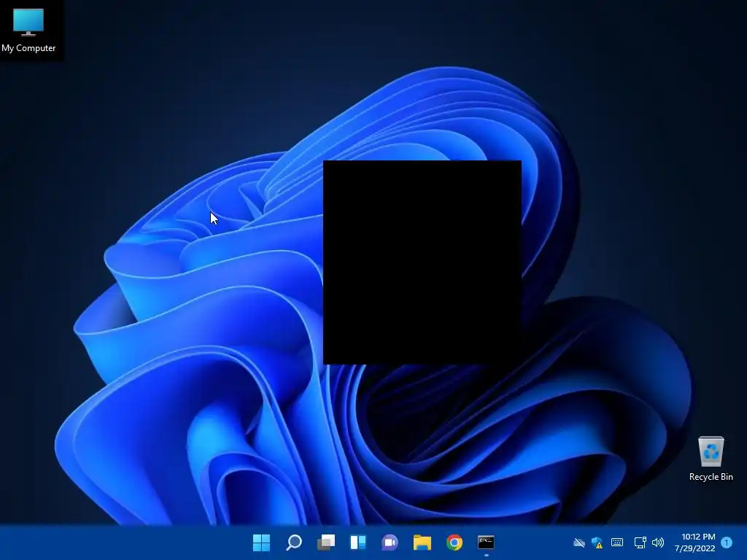Click the Recycle Bin label text
The height and width of the screenshot is (560, 747).
(711, 477)
